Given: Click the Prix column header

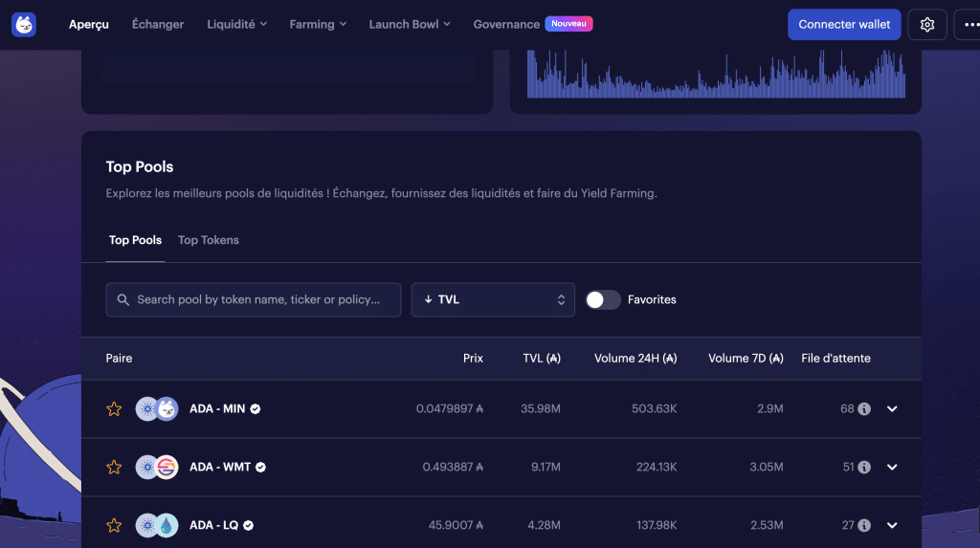Looking at the screenshot, I should [x=473, y=358].
